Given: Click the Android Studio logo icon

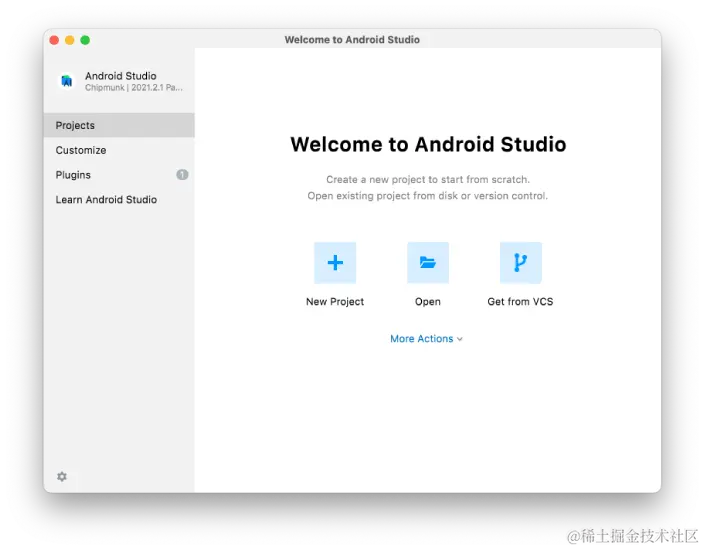Looking at the screenshot, I should point(67,81).
